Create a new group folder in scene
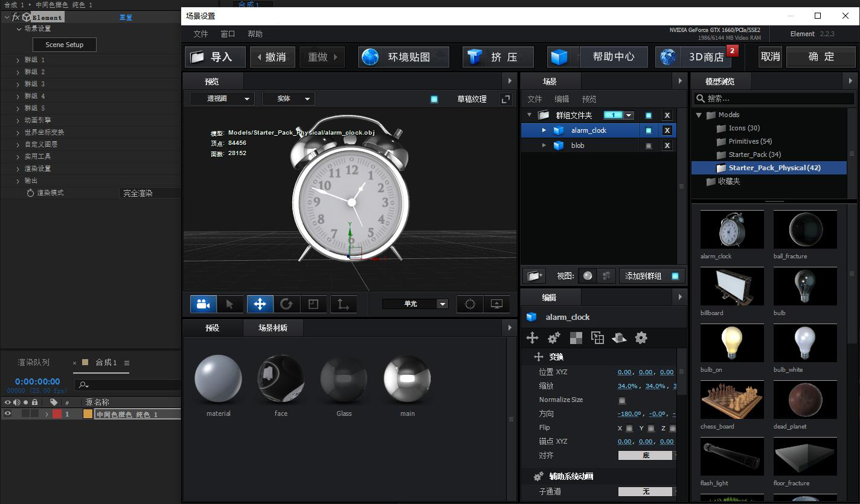860x504 pixels. click(534, 276)
